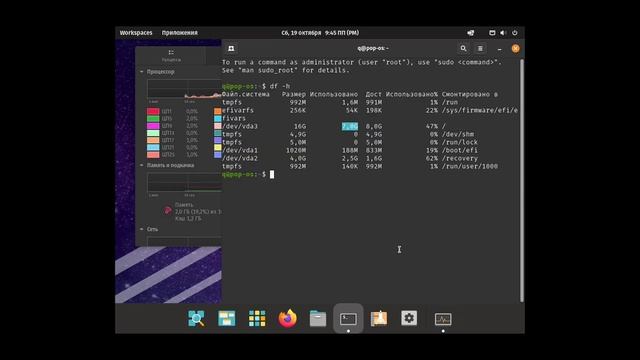Click the '/dev/shm' mount point
Image resolution: width=640 pixels, height=360 pixels.
[458, 134]
